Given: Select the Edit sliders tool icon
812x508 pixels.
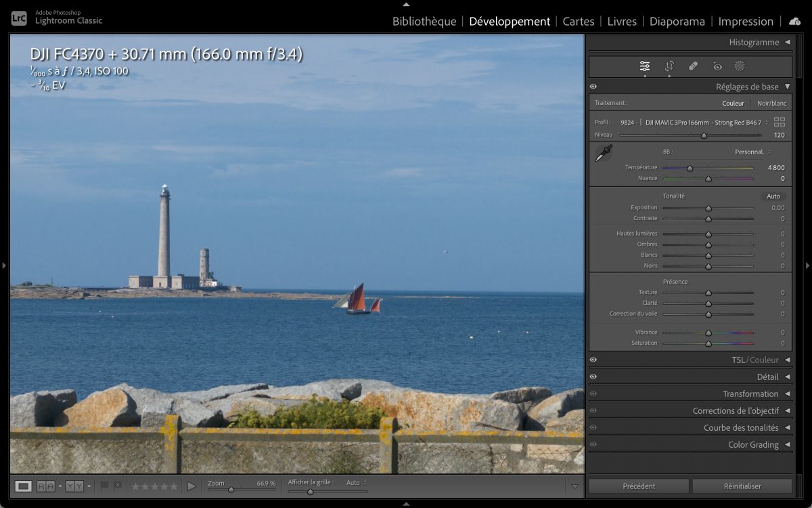Looking at the screenshot, I should (645, 66).
